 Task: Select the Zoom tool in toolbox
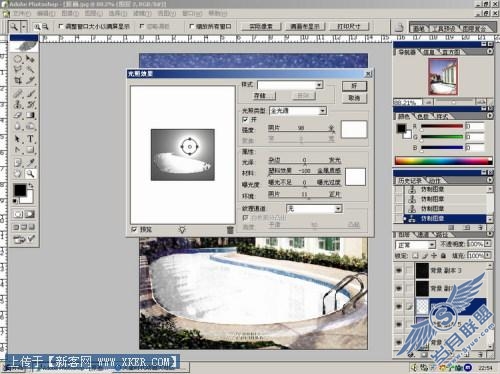pos(30,174)
